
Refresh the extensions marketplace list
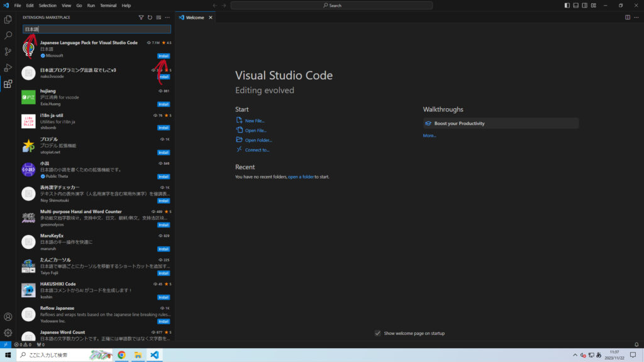(x=150, y=18)
